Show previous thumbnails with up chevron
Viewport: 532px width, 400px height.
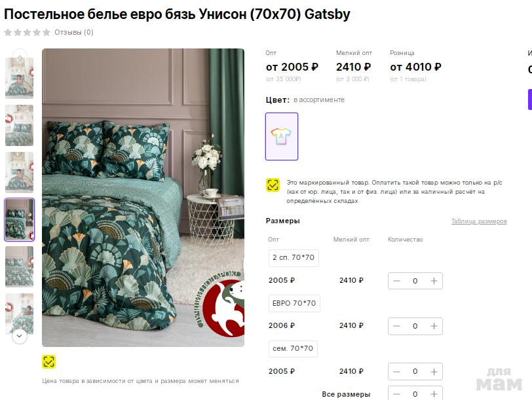[x=20, y=54]
